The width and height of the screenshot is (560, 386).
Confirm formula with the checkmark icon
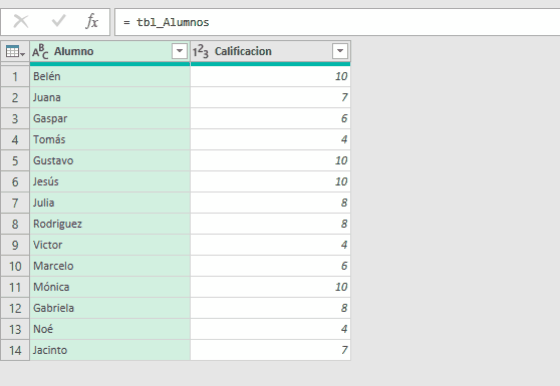tap(59, 21)
